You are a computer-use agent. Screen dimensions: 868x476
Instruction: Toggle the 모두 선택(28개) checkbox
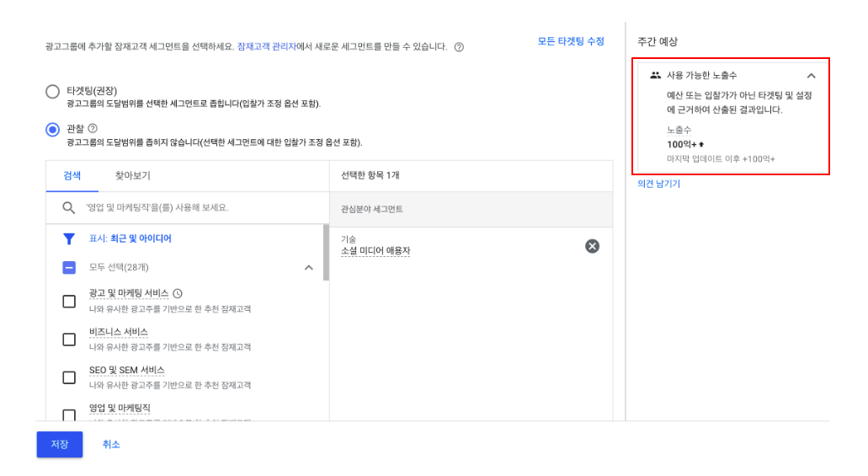pyautogui.click(x=69, y=268)
